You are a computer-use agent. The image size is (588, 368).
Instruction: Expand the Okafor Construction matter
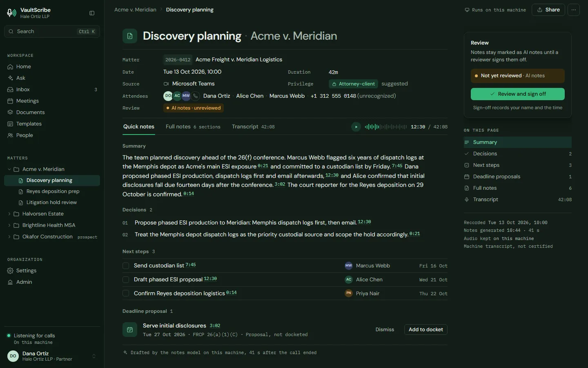9,237
